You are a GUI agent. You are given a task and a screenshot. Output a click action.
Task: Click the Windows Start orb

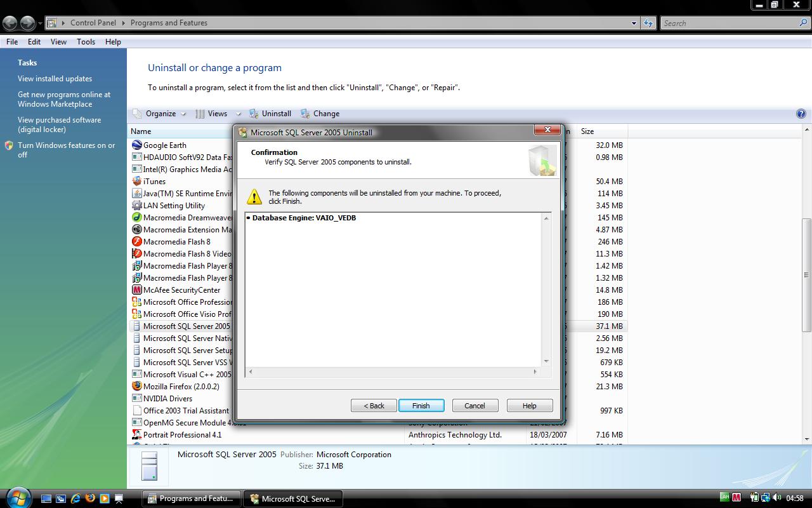[x=17, y=497]
